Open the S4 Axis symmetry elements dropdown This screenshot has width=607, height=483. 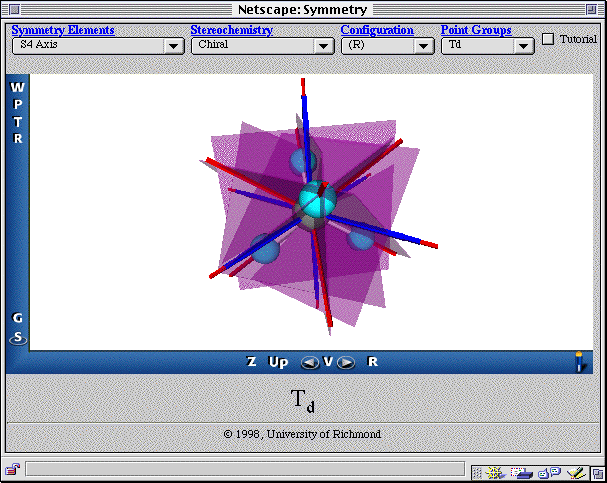point(97,46)
